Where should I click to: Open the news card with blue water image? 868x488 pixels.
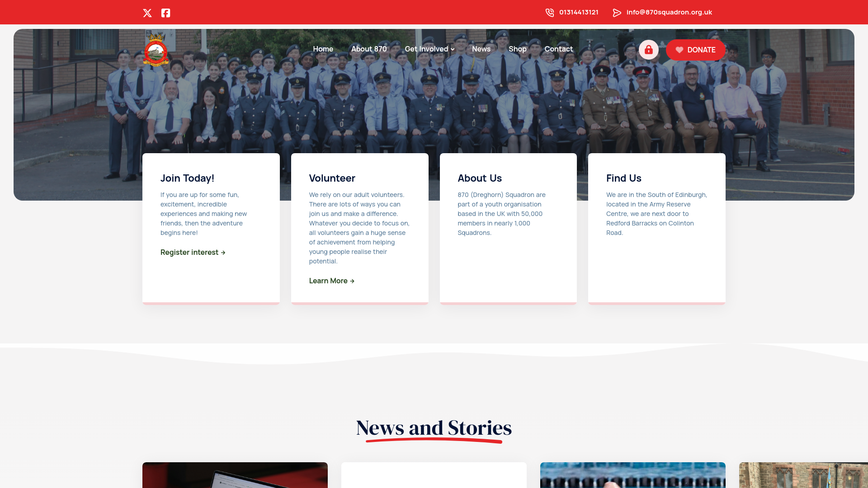click(x=633, y=475)
